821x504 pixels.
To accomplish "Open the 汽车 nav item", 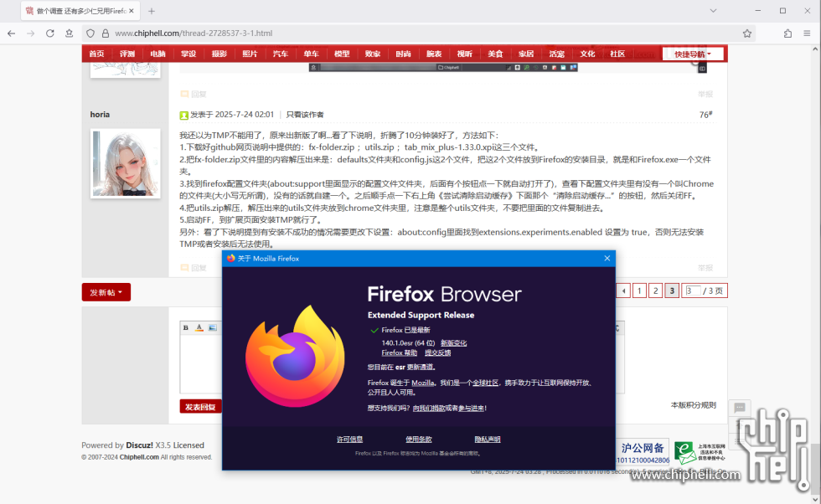I will pos(280,54).
